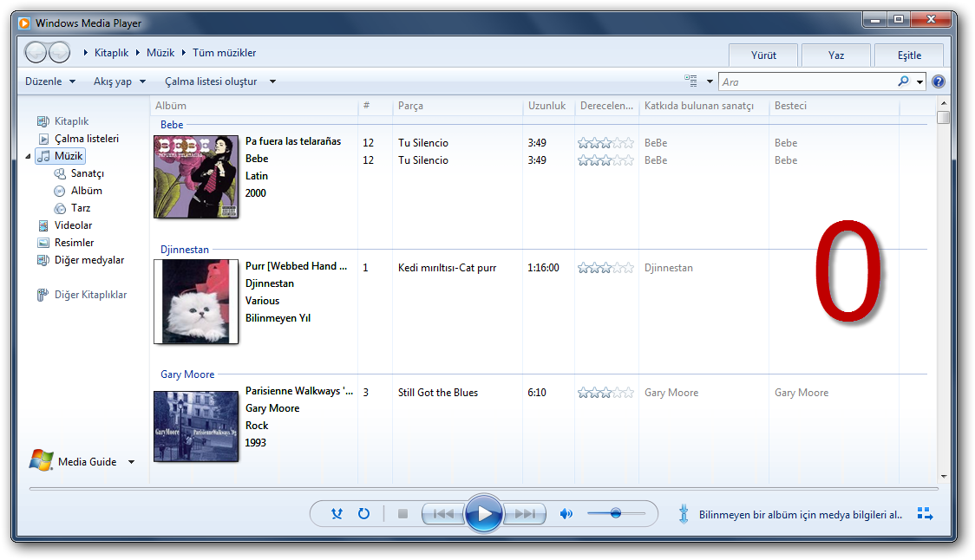Click the Media Guide Windows logo

coord(41,460)
